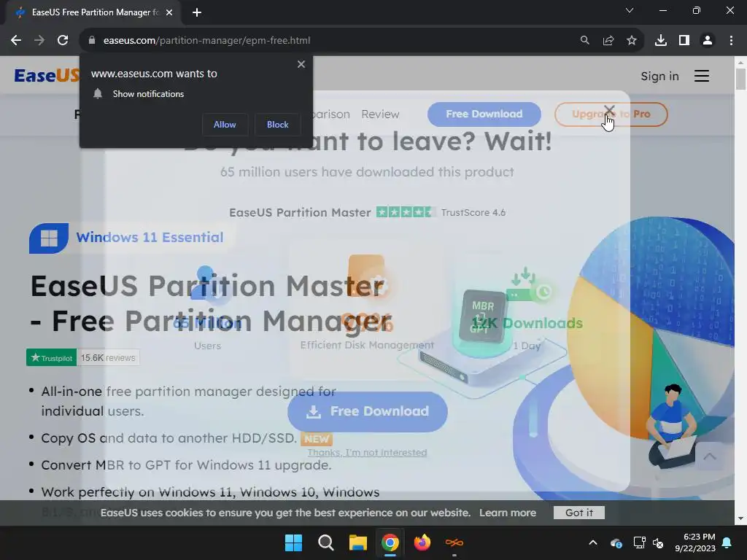Click the TrustScore 4.6 star rating
The width and height of the screenshot is (747, 560).
406,212
